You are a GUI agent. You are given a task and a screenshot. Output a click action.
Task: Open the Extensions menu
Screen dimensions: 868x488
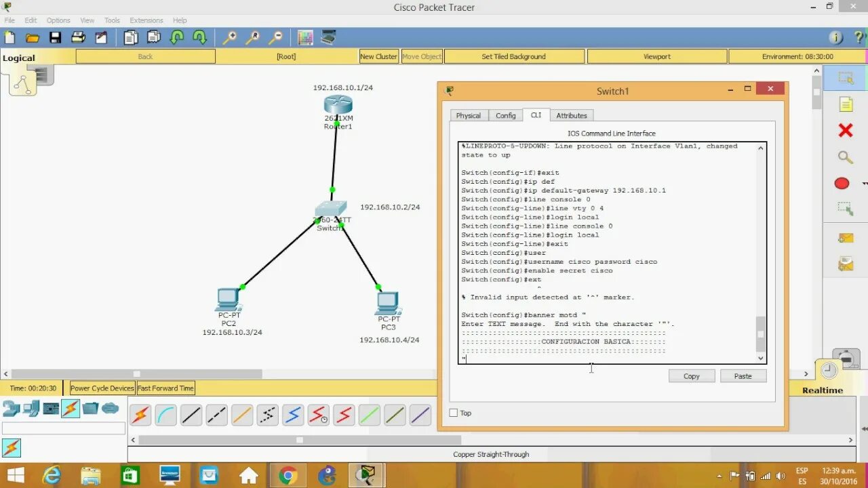pos(146,20)
